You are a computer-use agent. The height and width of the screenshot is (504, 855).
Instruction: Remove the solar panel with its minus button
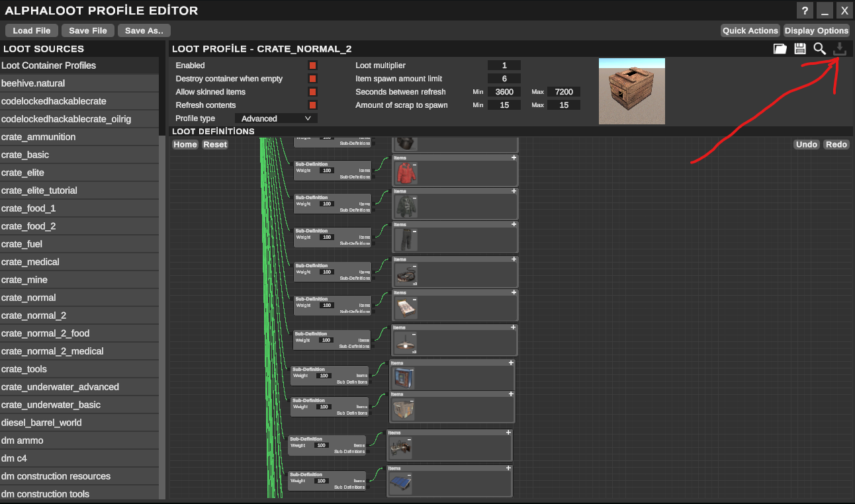tap(409, 475)
